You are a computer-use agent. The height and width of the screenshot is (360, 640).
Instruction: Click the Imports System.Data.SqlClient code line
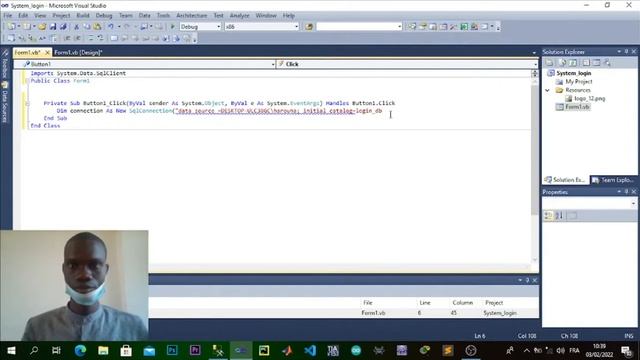[78, 73]
